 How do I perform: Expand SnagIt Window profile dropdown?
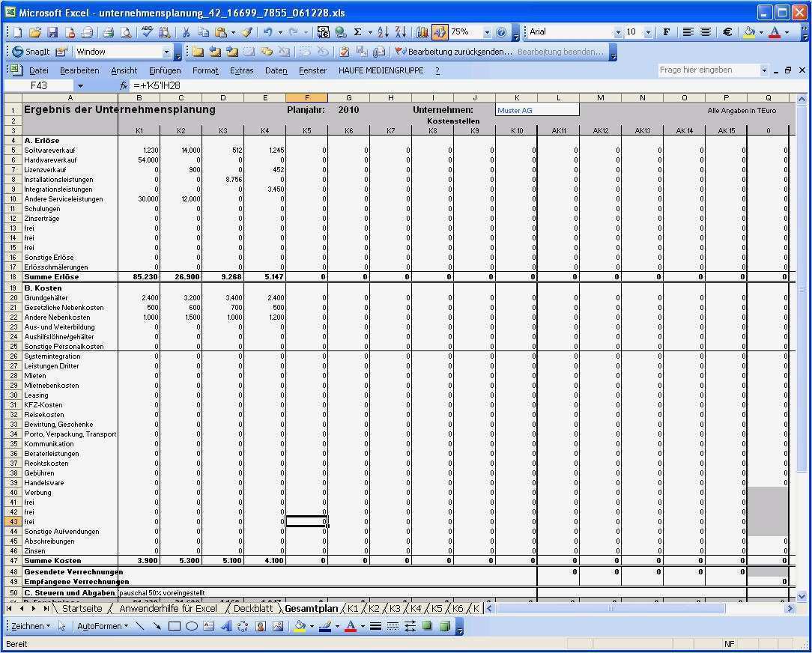point(166,52)
